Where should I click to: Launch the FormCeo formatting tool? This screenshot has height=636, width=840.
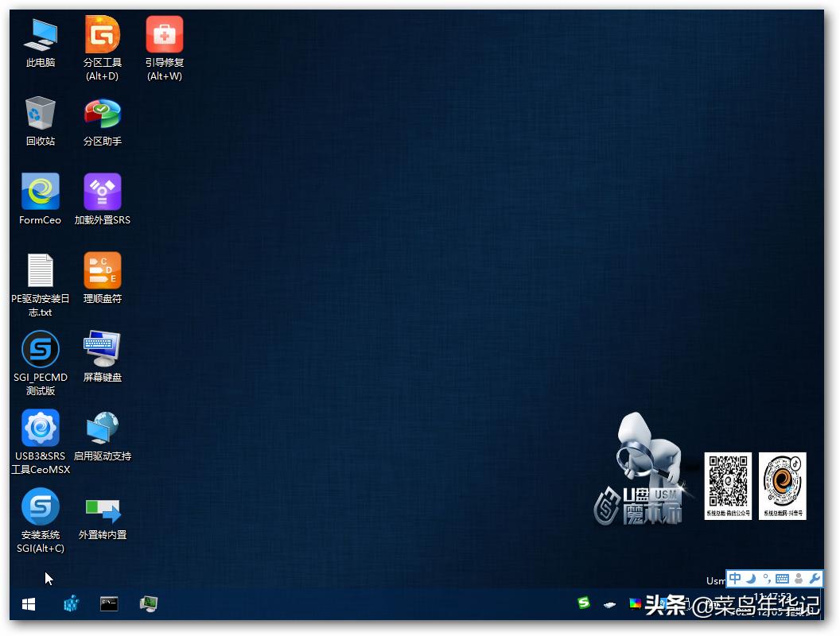pyautogui.click(x=40, y=191)
